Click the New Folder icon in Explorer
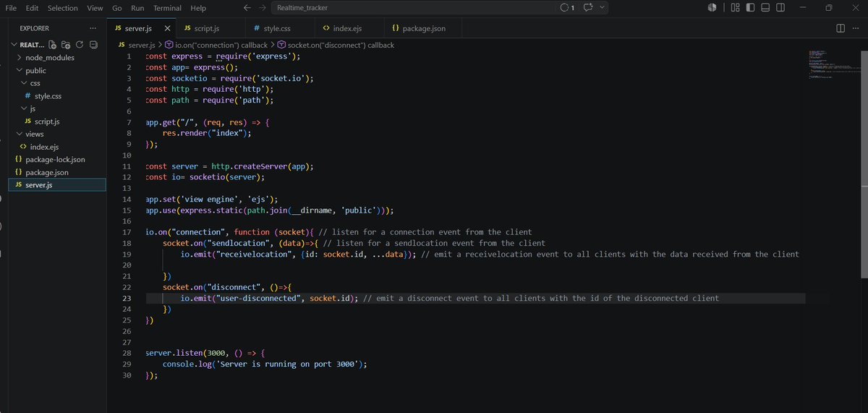The height and width of the screenshot is (413, 868). [x=66, y=44]
